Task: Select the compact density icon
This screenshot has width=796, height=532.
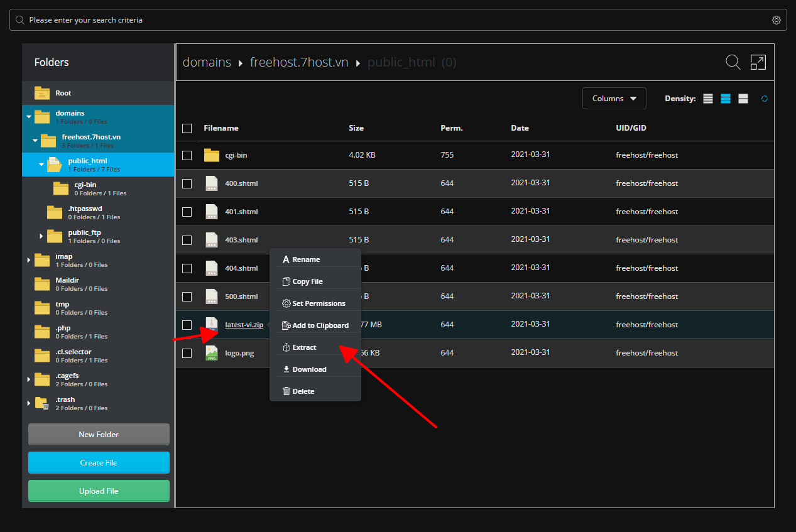Action: (708, 99)
